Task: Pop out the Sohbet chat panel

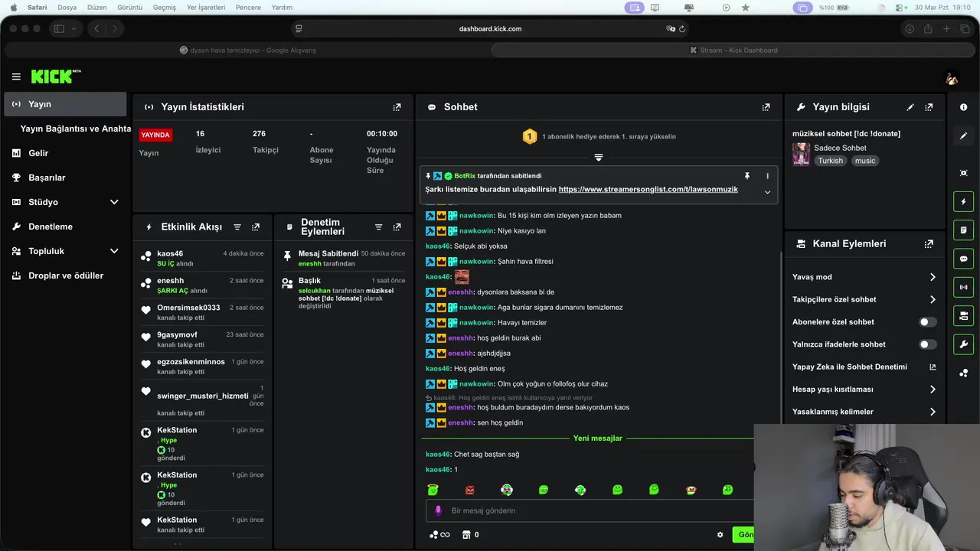Action: pos(766,107)
